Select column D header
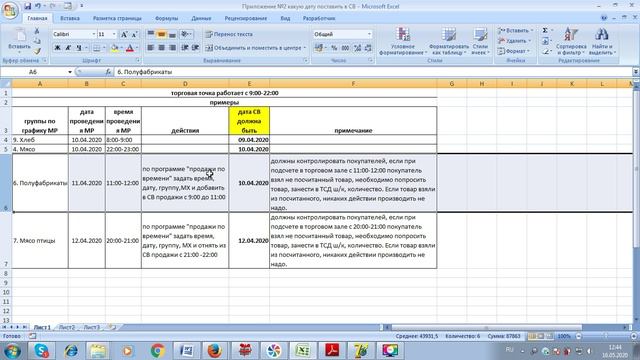This screenshot has height=360, width=640. [185, 84]
